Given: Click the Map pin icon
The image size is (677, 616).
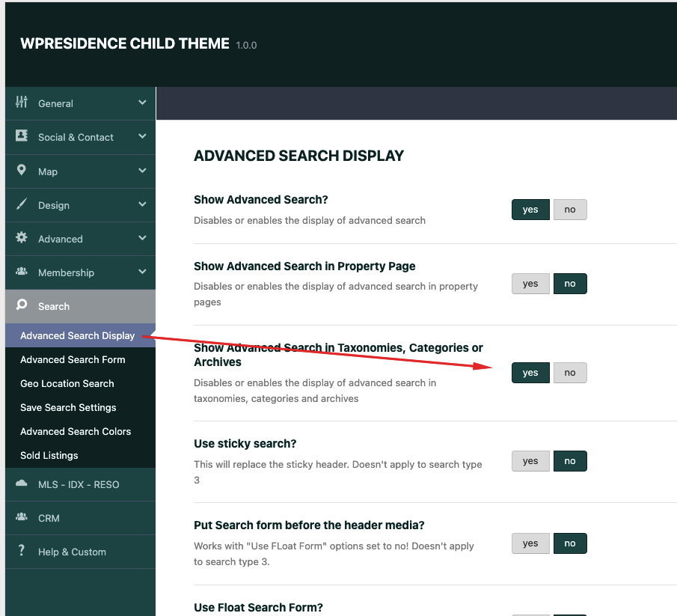Looking at the screenshot, I should tap(21, 170).
